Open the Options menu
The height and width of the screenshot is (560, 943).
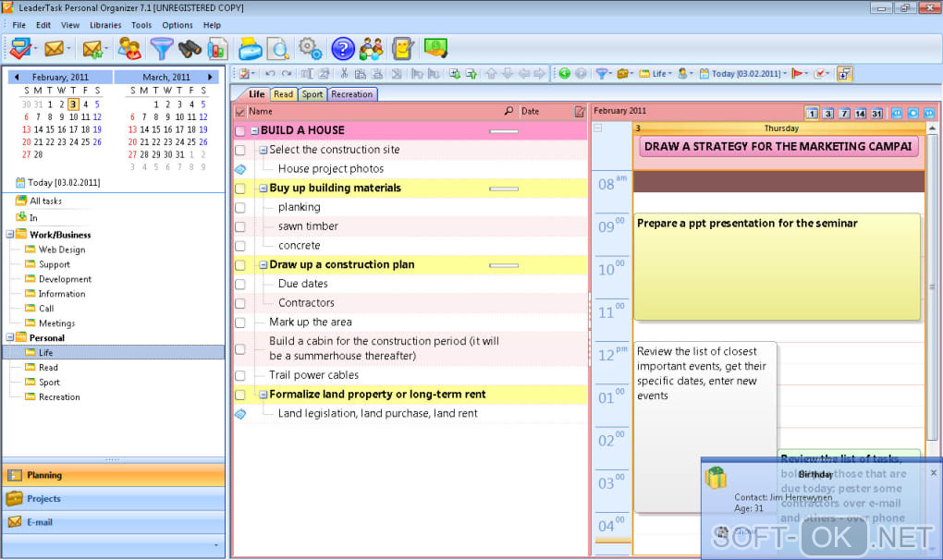click(178, 25)
